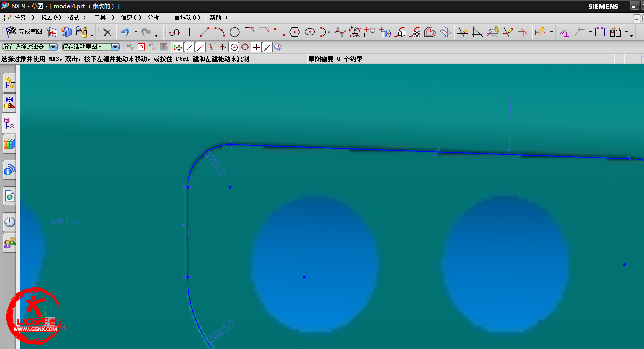The image size is (644, 349).
Task: Open the History clock sidebar tab
Action: coord(9,222)
